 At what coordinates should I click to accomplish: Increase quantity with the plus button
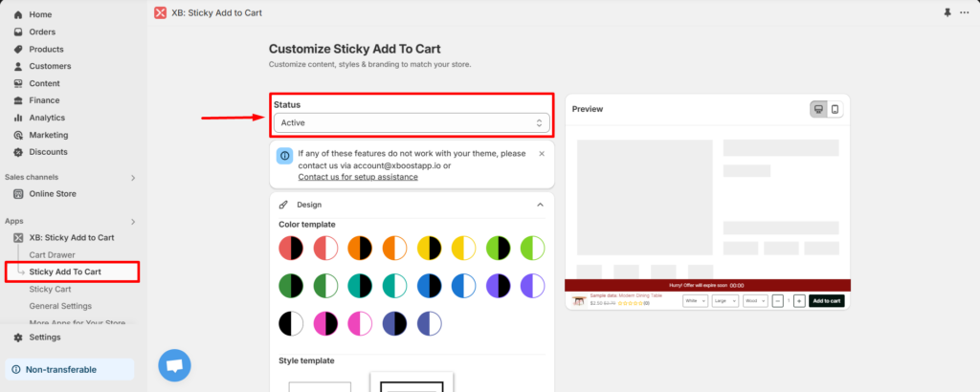(x=799, y=301)
